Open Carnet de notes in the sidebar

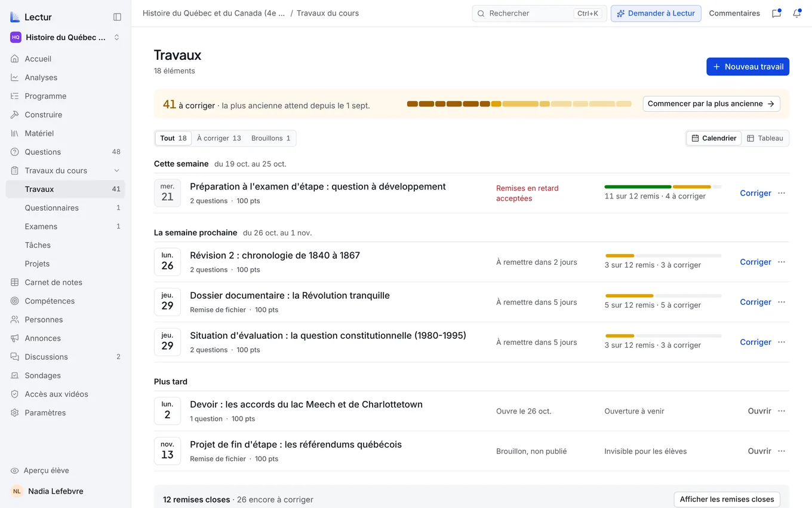click(65, 282)
